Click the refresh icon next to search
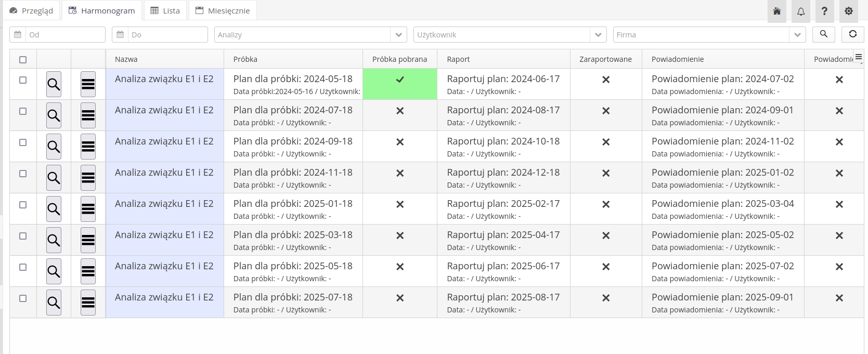868x354 pixels. (x=852, y=34)
